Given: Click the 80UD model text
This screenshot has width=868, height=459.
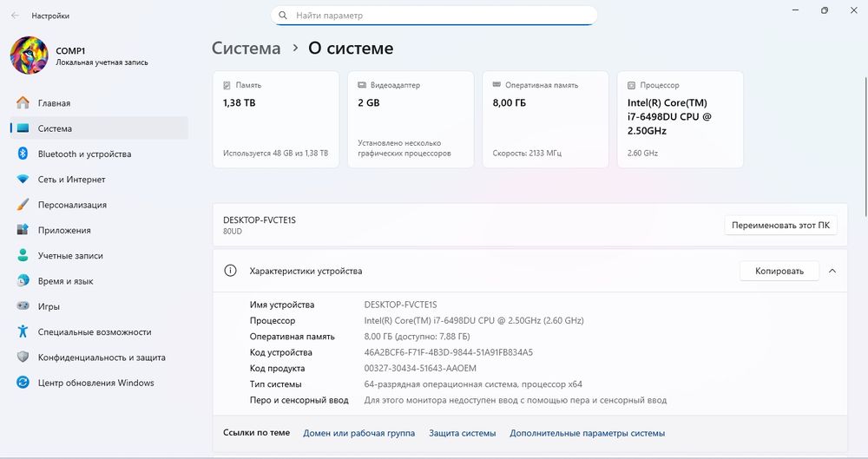Looking at the screenshot, I should point(233,232).
